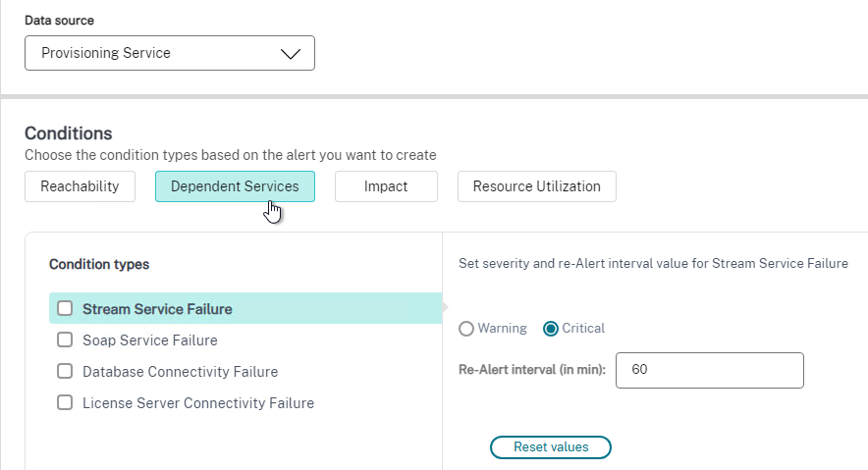
Task: Select the Warning severity radio button
Action: click(466, 329)
